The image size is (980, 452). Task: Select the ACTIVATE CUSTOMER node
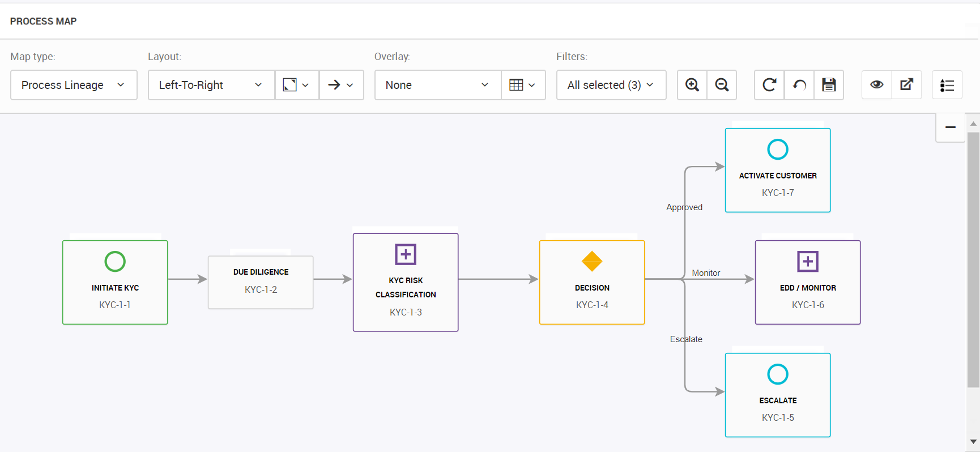point(778,170)
